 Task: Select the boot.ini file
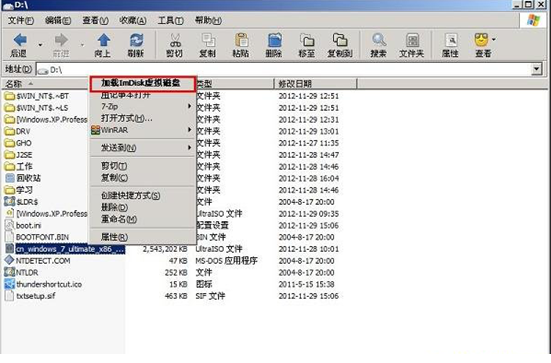click(23, 225)
